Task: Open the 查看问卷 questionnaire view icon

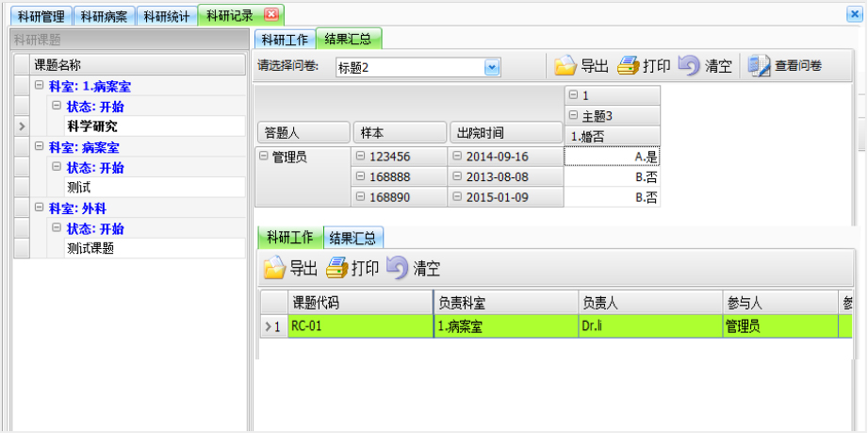Action: pyautogui.click(x=759, y=66)
